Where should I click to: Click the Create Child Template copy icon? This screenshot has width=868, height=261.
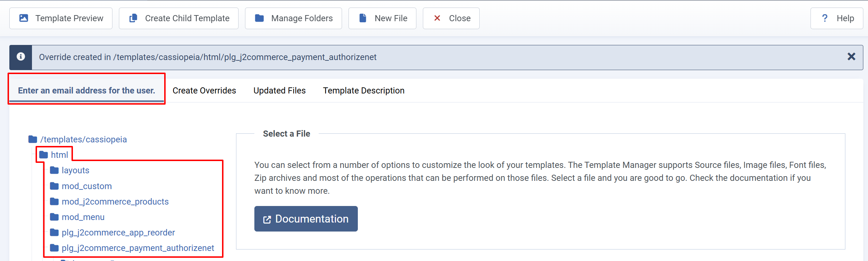133,18
